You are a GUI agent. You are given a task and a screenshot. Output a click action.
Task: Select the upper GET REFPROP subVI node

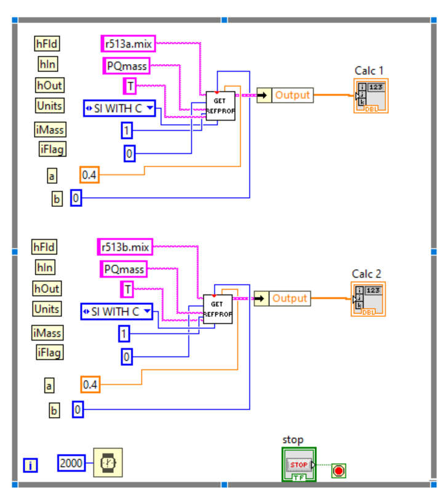220,106
